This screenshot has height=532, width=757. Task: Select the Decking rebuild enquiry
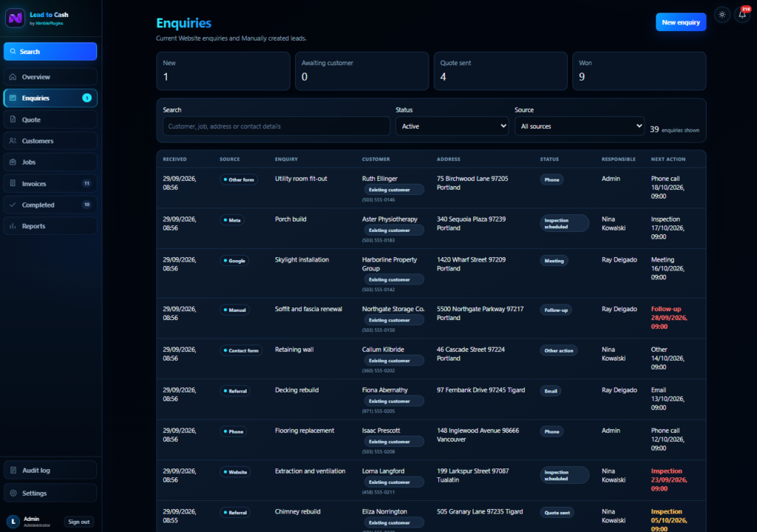297,390
